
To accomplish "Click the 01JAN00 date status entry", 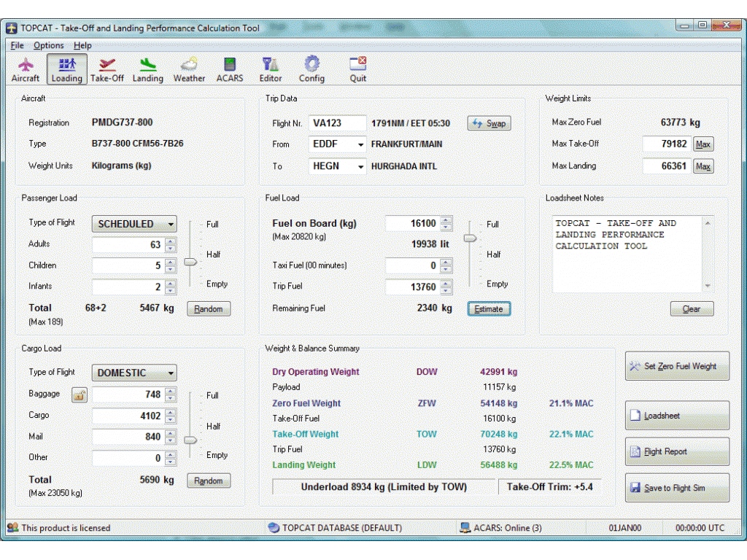I will point(625,528).
